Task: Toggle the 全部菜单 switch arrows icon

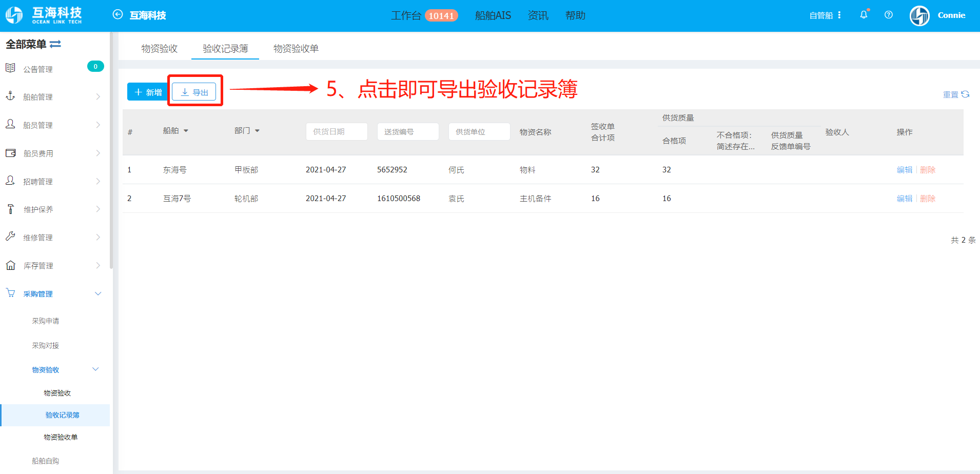Action: click(x=55, y=44)
